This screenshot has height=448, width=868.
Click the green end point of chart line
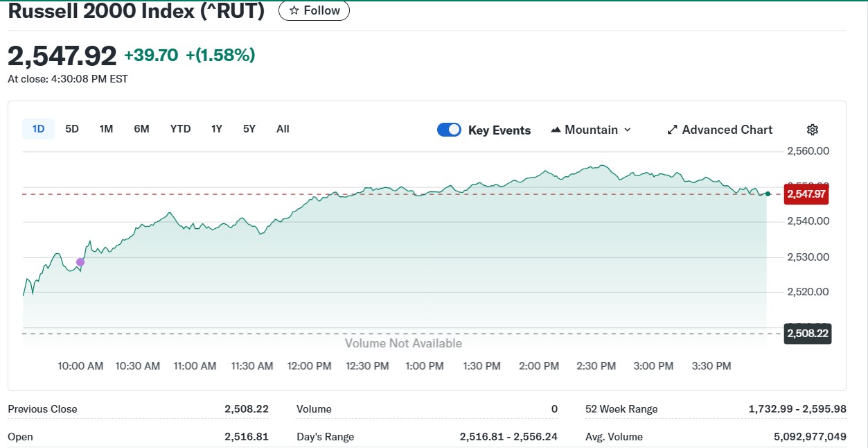pos(768,193)
